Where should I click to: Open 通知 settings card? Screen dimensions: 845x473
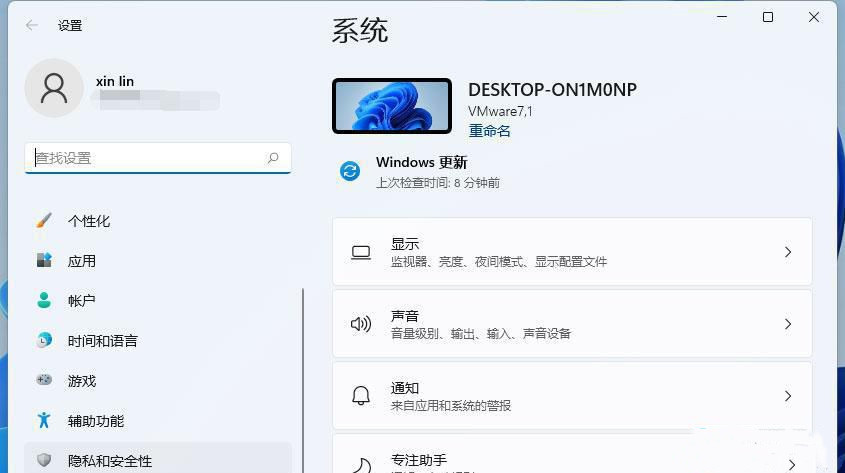572,396
